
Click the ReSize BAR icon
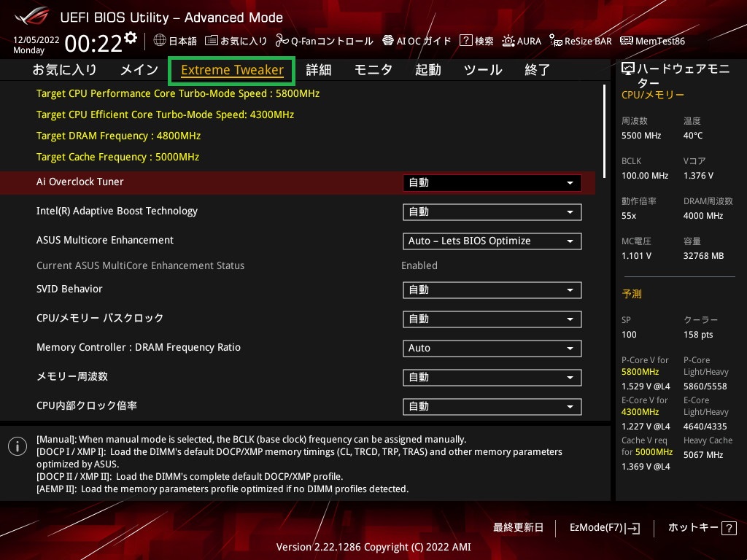[555, 41]
